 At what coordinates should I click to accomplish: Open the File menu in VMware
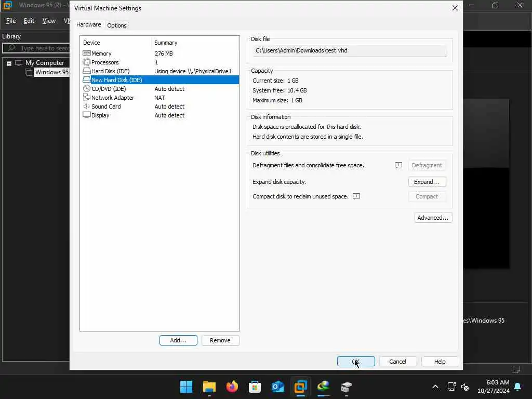click(11, 21)
